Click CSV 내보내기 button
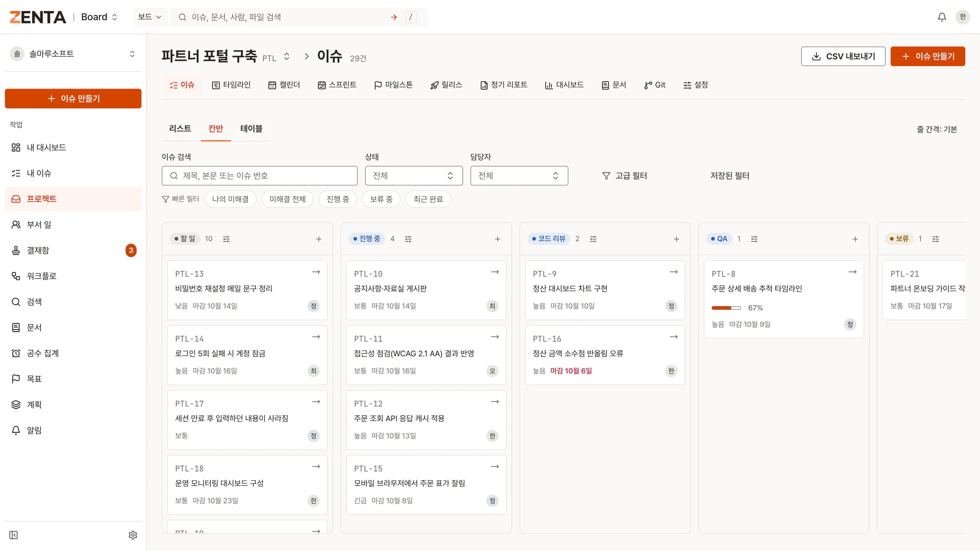Image resolution: width=980 pixels, height=551 pixels. coord(843,56)
